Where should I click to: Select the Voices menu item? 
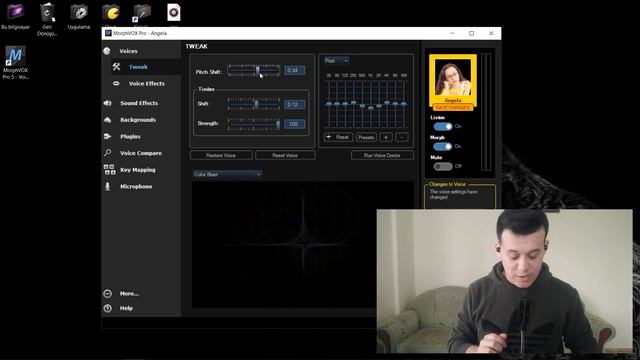coord(128,51)
